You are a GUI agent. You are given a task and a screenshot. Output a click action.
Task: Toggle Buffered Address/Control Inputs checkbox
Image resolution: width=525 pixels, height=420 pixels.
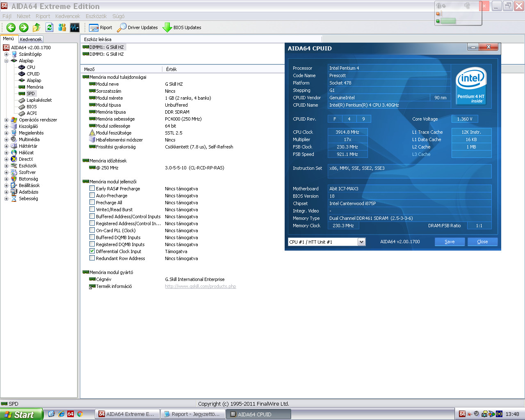92,216
